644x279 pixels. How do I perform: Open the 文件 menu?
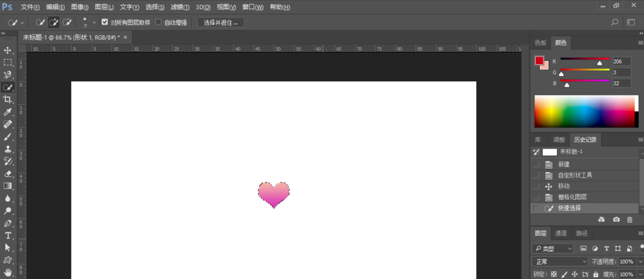point(30,7)
